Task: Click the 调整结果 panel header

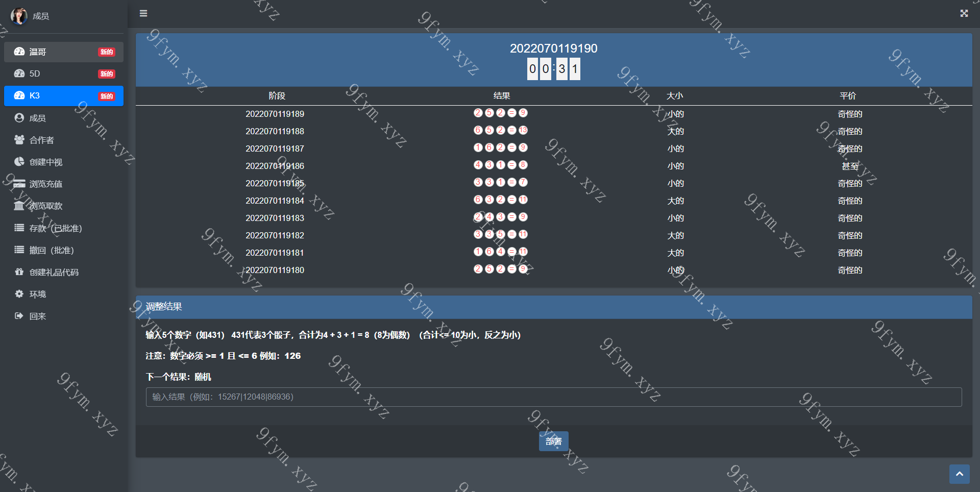Action: pyautogui.click(x=554, y=307)
